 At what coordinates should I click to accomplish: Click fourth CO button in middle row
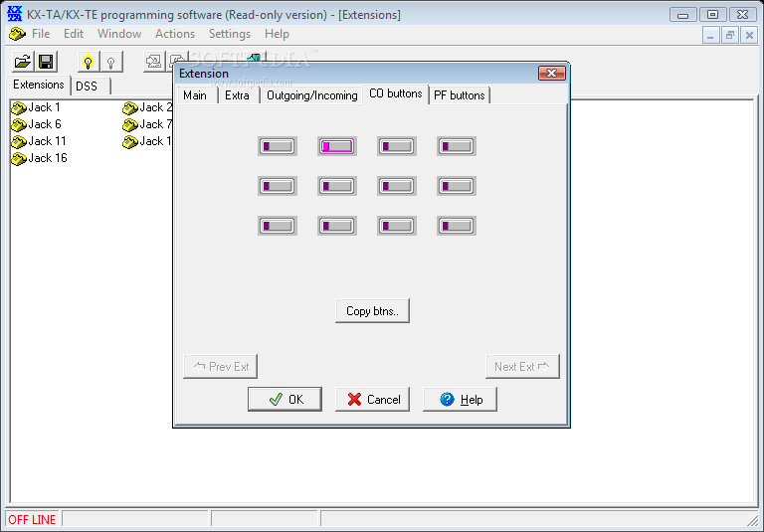(x=457, y=186)
